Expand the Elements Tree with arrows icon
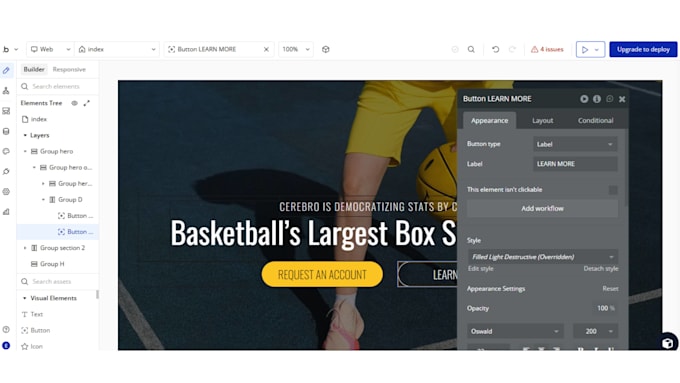Image resolution: width=680 pixels, height=383 pixels. (87, 103)
